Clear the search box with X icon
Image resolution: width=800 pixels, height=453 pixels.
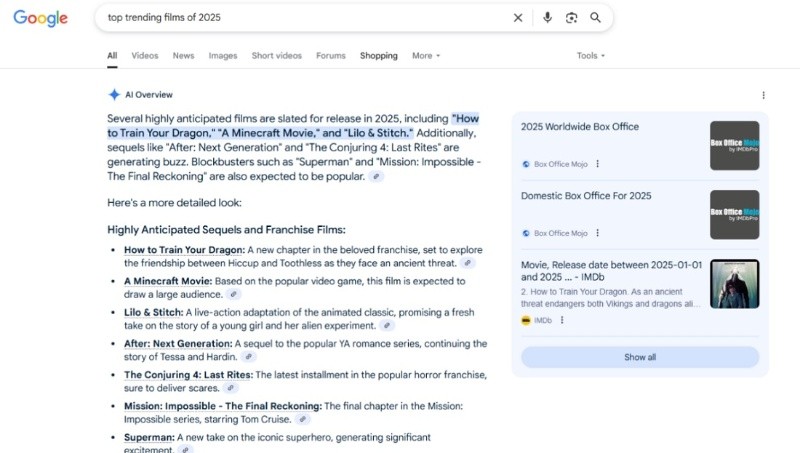pos(518,18)
